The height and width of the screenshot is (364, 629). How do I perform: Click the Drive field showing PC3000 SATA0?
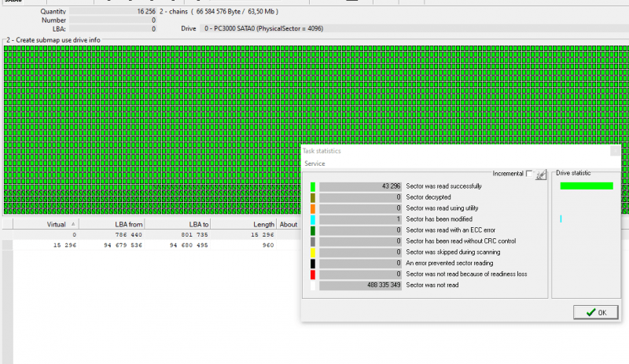[x=259, y=28]
